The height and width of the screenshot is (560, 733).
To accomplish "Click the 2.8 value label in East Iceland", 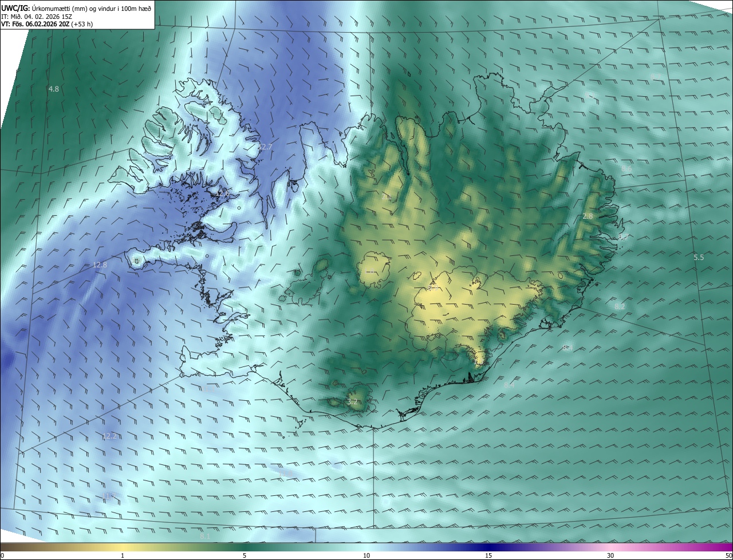I will click(588, 216).
